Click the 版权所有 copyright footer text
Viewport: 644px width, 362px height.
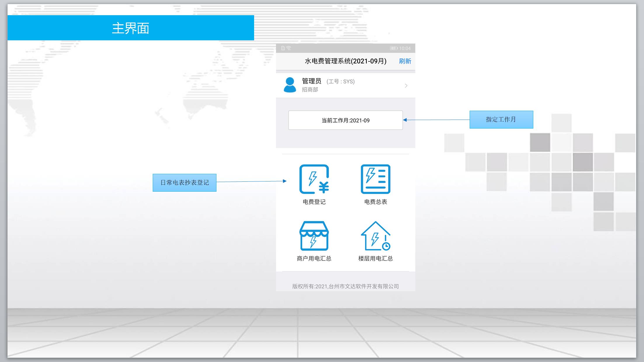tap(346, 286)
